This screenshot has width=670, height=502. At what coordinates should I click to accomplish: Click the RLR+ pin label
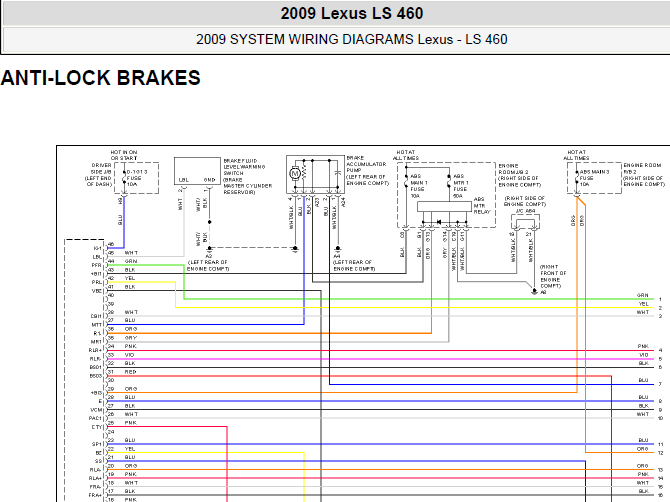click(95, 350)
